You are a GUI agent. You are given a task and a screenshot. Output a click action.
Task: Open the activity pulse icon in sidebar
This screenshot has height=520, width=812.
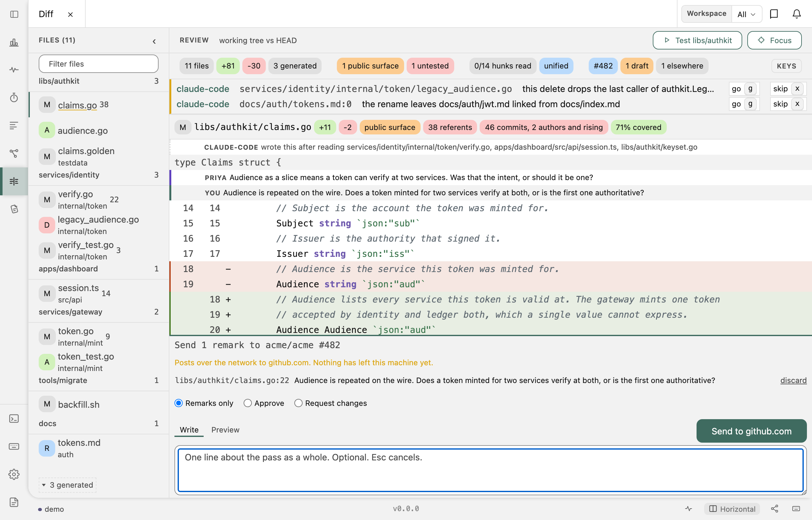point(14,70)
